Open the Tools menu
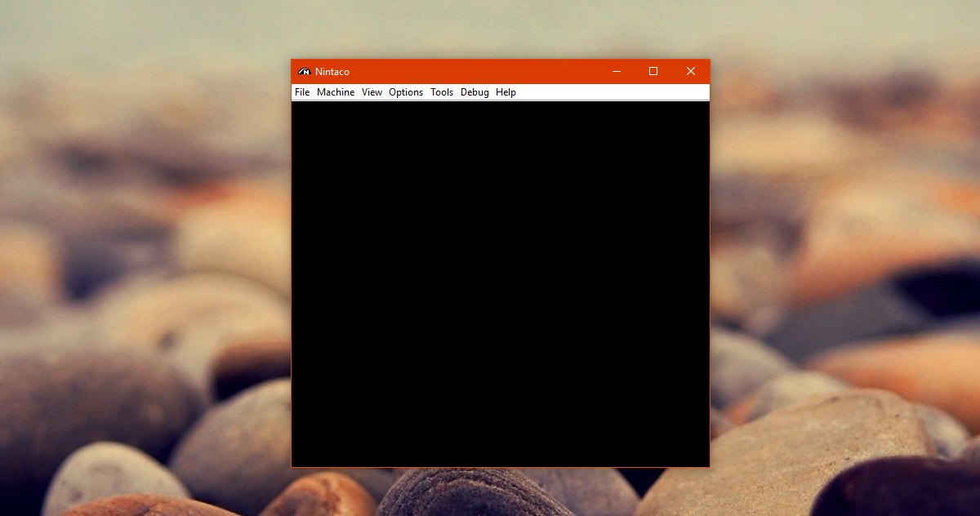This screenshot has width=980, height=516. point(442,92)
